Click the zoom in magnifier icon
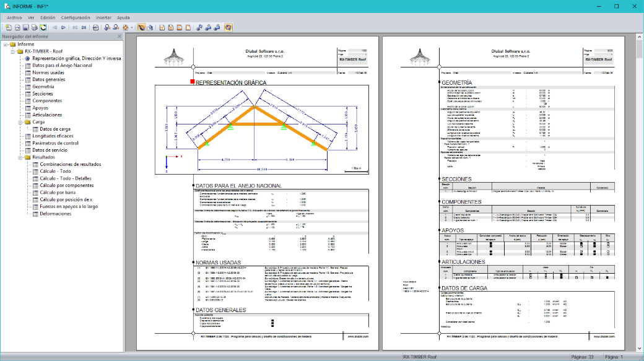The width and height of the screenshot is (644, 361). 107,27
